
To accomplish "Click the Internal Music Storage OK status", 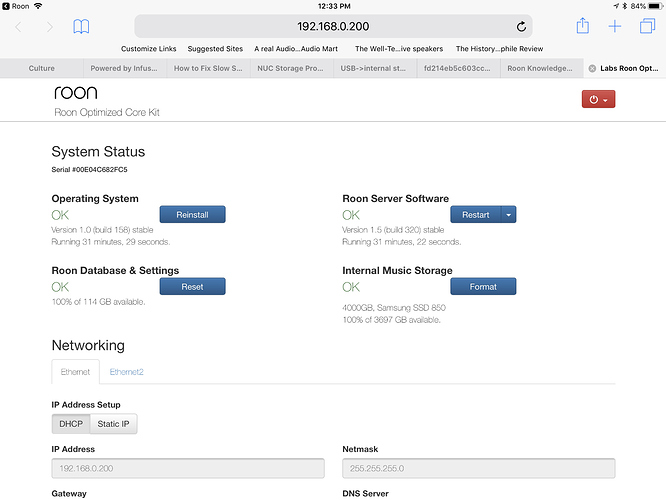I will pos(351,287).
